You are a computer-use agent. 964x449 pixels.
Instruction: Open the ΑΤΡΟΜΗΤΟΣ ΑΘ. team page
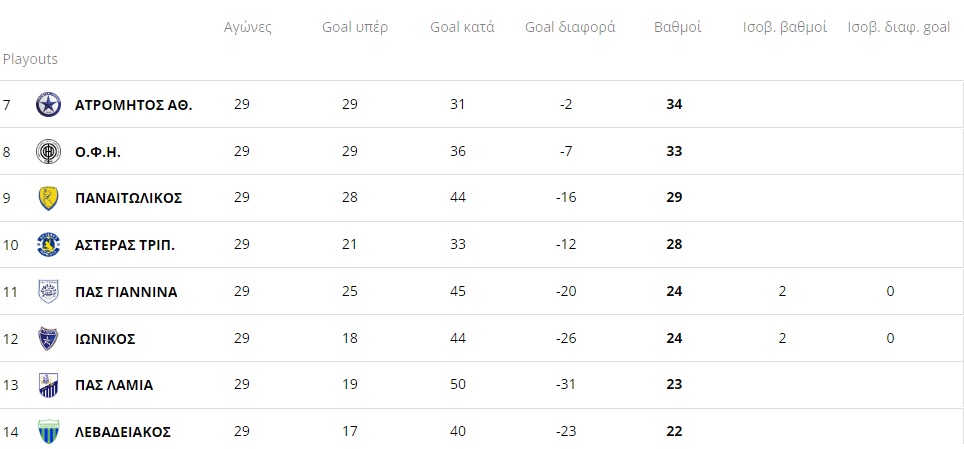coord(133,105)
